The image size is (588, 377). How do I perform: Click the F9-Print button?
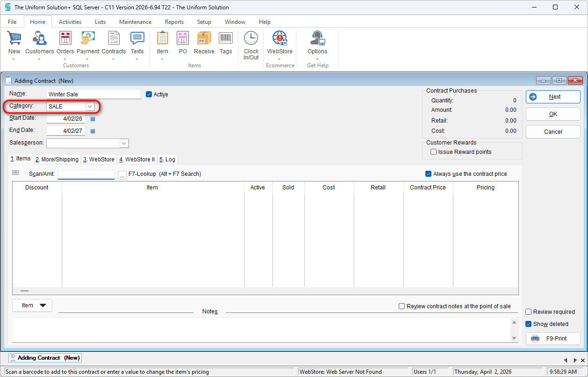553,339
